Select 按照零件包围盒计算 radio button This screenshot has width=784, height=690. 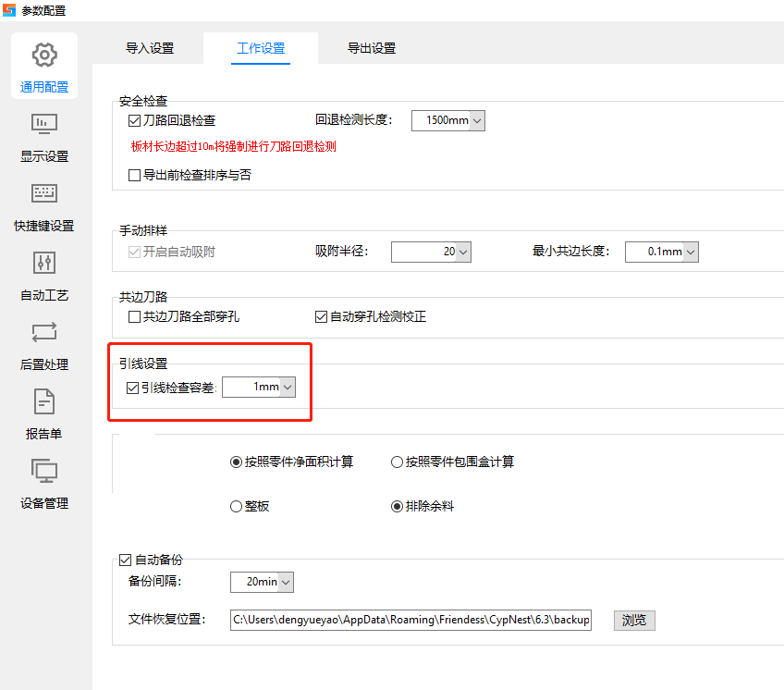pyautogui.click(x=398, y=462)
